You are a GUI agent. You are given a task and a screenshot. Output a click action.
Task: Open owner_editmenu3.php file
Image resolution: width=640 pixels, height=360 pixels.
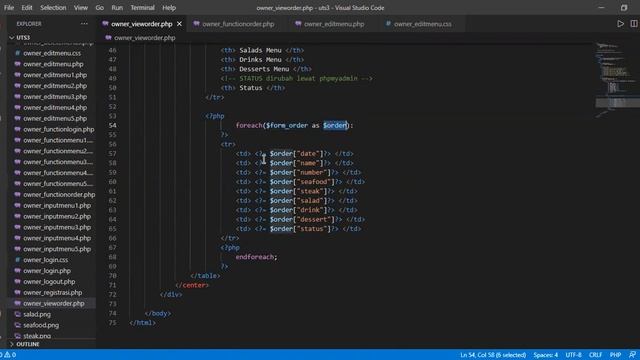(55, 97)
